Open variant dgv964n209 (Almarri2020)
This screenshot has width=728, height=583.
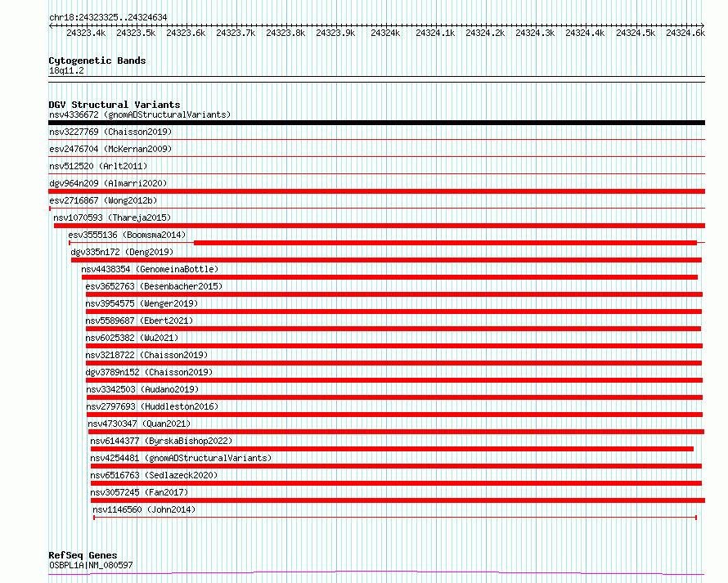tap(108, 183)
